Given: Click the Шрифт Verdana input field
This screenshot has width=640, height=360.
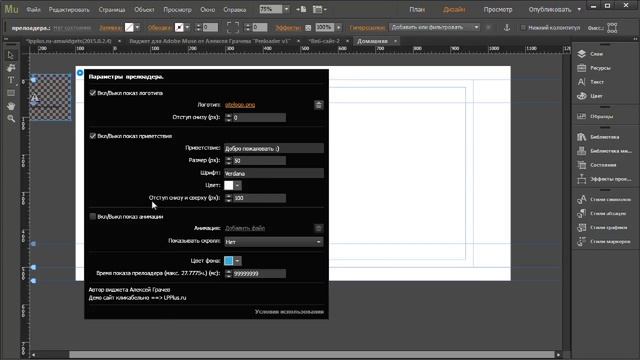Looking at the screenshot, I should coord(274,173).
